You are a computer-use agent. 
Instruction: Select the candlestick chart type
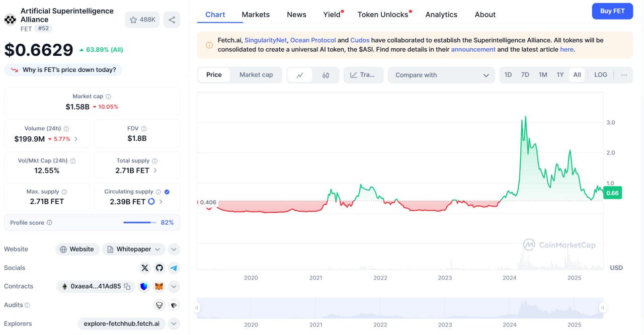pos(326,75)
